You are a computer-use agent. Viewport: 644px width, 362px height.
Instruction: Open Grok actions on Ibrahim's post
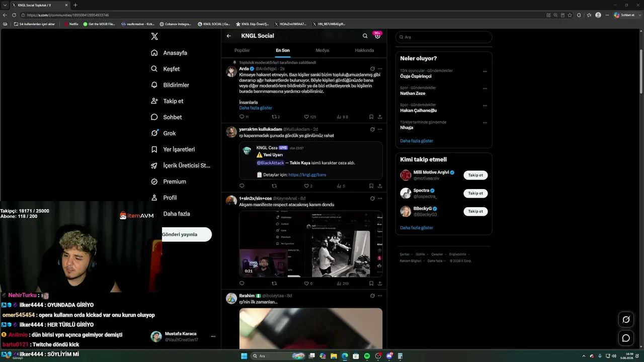click(372, 296)
